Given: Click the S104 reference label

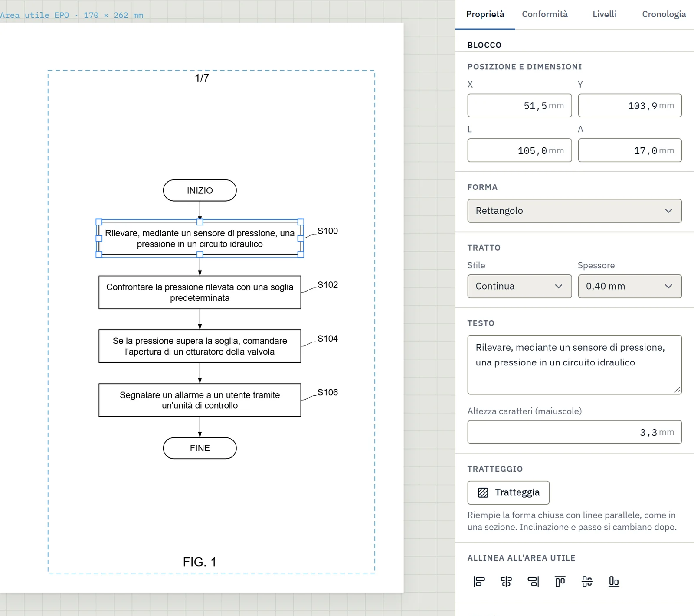Looking at the screenshot, I should [327, 339].
